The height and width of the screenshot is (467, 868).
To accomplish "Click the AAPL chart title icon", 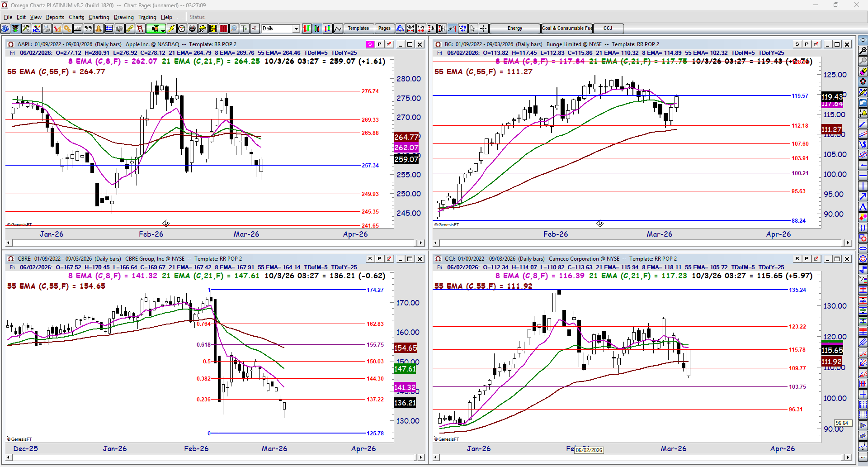I will tap(10, 44).
